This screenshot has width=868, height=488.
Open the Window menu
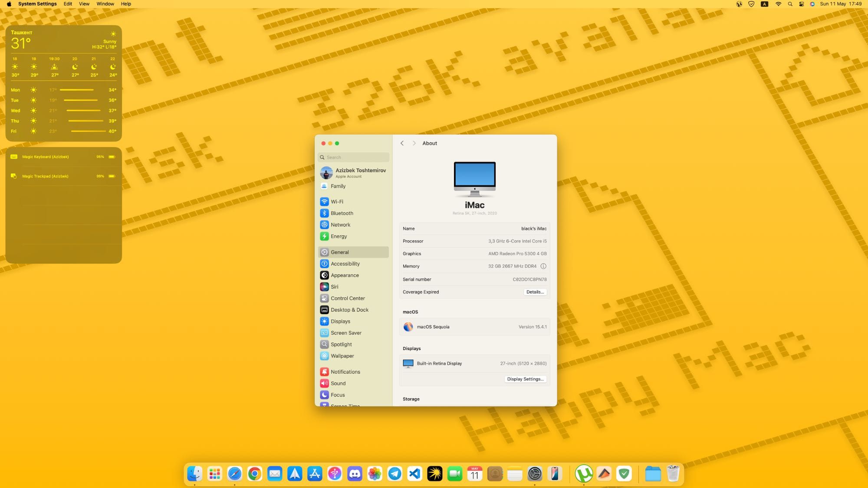click(x=105, y=4)
